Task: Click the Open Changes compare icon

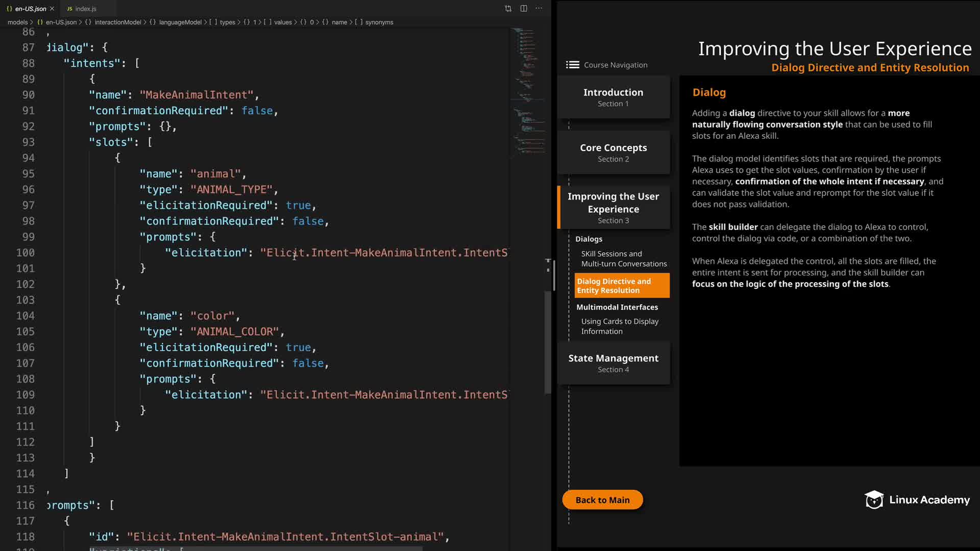Action: [508, 9]
